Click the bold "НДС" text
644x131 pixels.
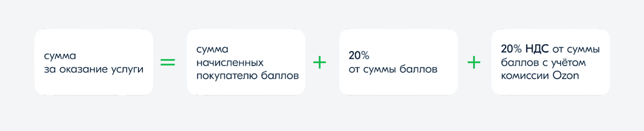click(537, 49)
